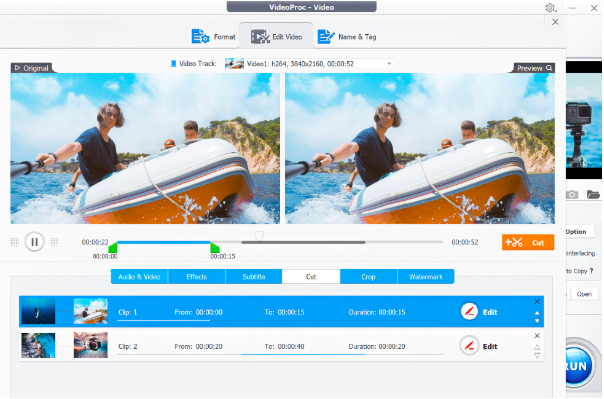604x399 pixels.
Task: Click the Video Track thumbnail image
Action: (x=234, y=64)
